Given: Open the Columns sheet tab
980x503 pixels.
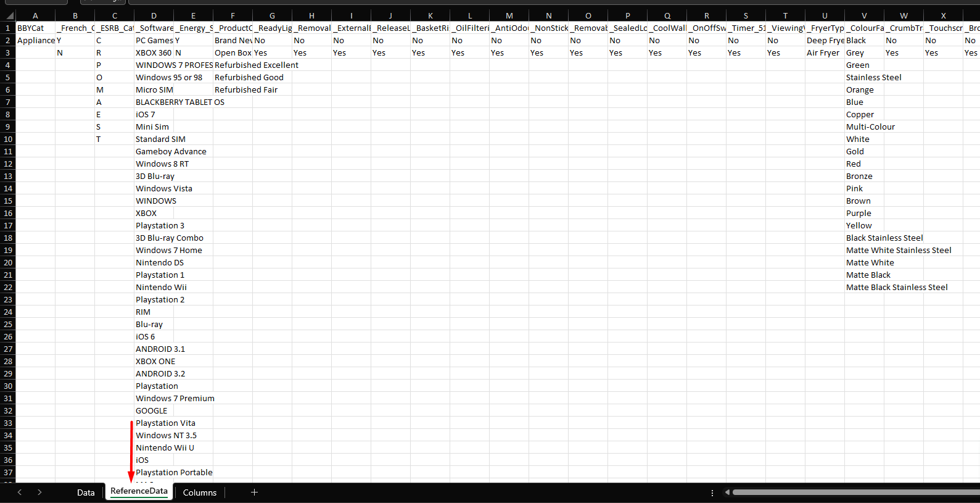Looking at the screenshot, I should pos(200,493).
